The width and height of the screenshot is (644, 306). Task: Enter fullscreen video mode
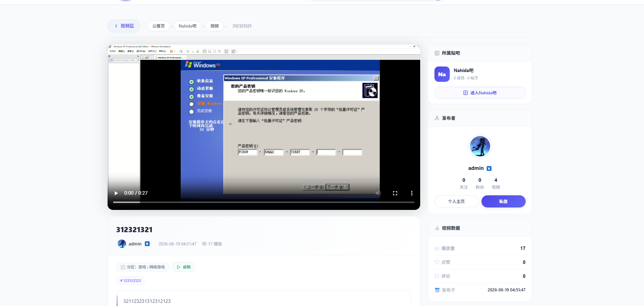click(x=395, y=193)
